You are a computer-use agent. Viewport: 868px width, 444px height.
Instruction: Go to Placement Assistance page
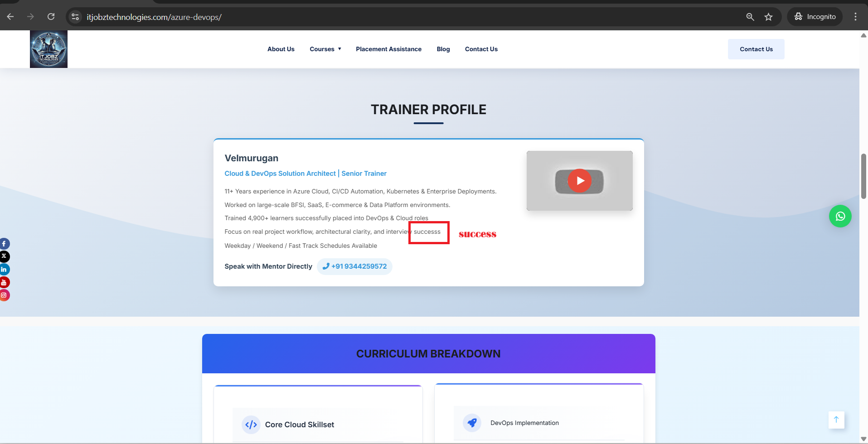(388, 49)
